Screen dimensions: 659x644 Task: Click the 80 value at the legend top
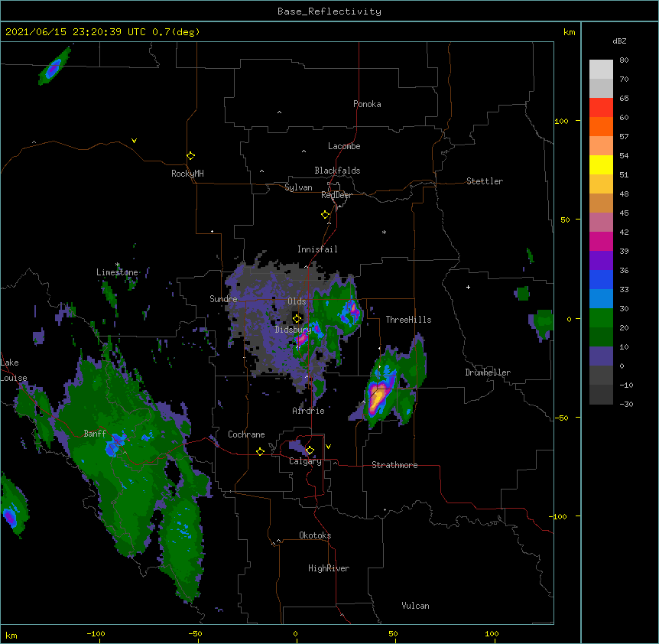pyautogui.click(x=624, y=60)
